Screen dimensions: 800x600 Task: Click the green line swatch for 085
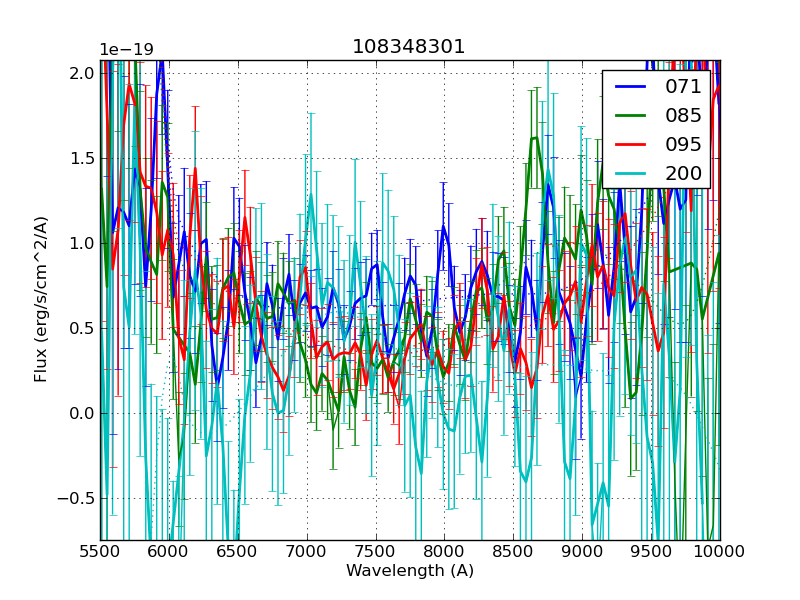[x=630, y=116]
